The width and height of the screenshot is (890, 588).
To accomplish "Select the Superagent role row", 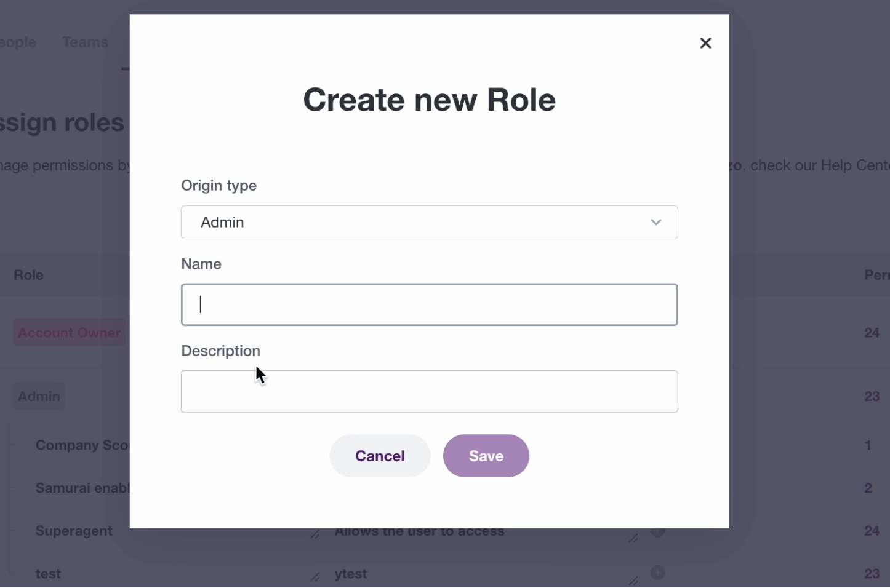I will tap(74, 531).
